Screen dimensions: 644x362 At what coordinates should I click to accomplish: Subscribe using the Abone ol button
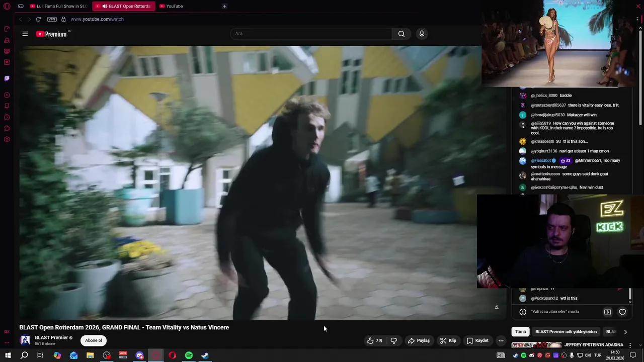(94, 340)
